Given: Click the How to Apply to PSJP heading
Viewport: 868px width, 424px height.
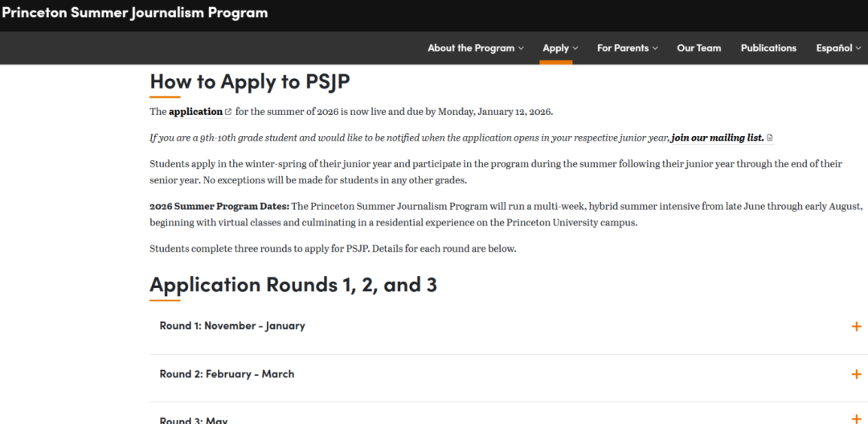Looking at the screenshot, I should [x=250, y=82].
